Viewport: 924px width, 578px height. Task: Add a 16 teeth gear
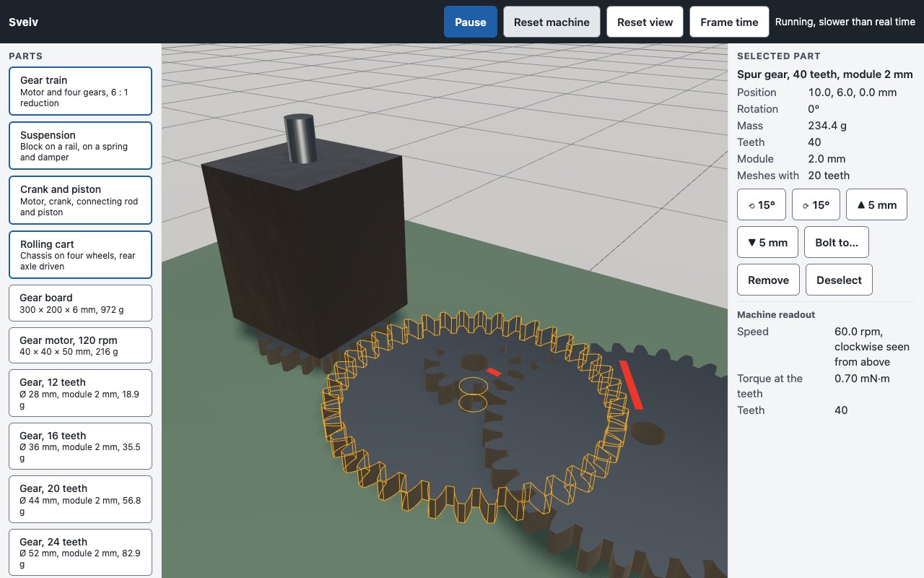[x=80, y=447]
